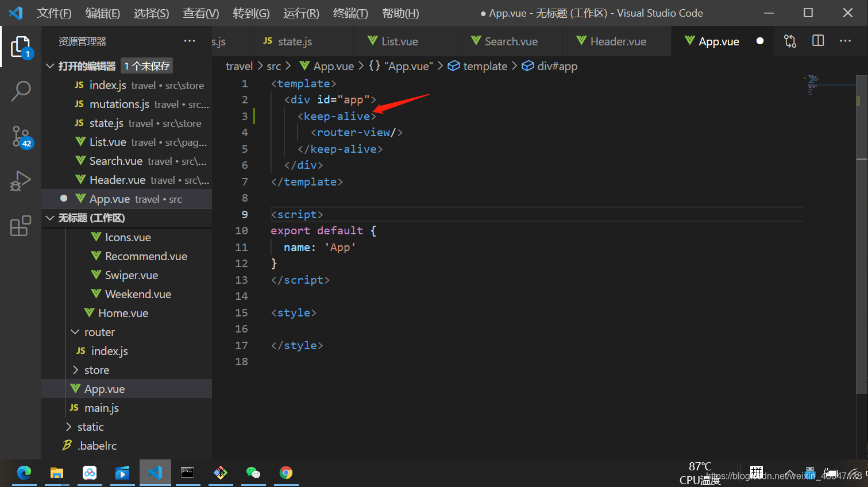Click the Open Changes compare icon

tap(790, 41)
